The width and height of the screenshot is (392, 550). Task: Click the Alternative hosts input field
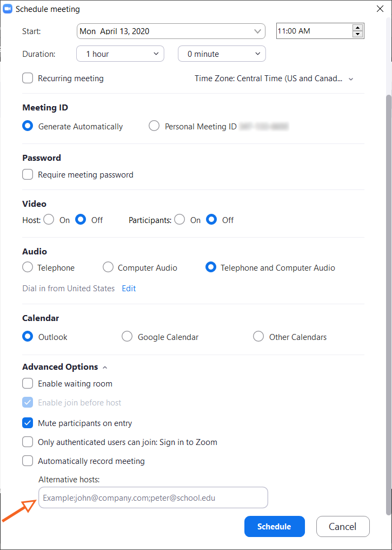(x=153, y=497)
